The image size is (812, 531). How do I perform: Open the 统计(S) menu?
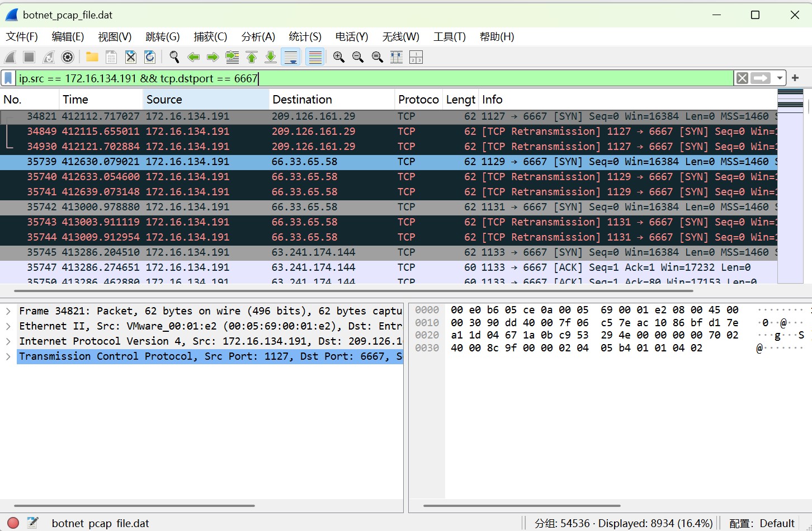coord(305,37)
